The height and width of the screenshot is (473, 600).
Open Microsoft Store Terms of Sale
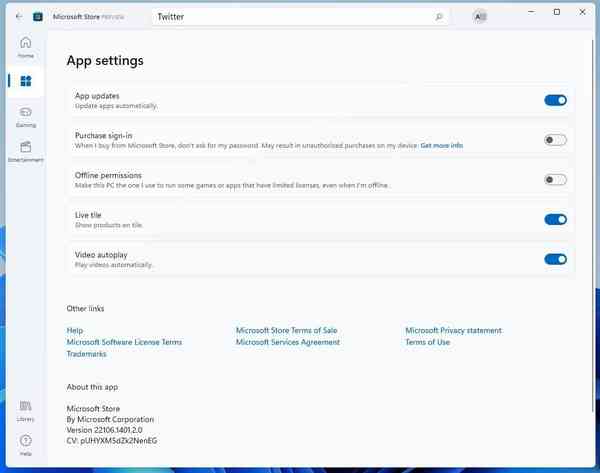(x=287, y=330)
